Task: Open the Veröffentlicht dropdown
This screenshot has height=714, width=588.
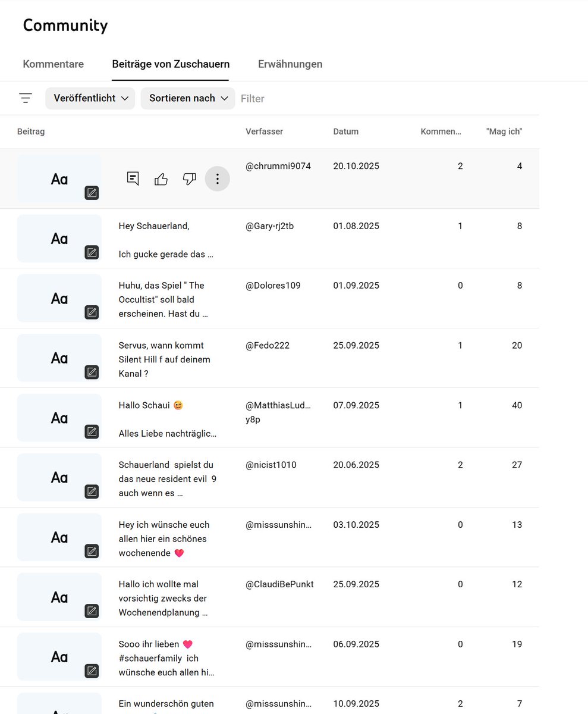Action: (90, 98)
